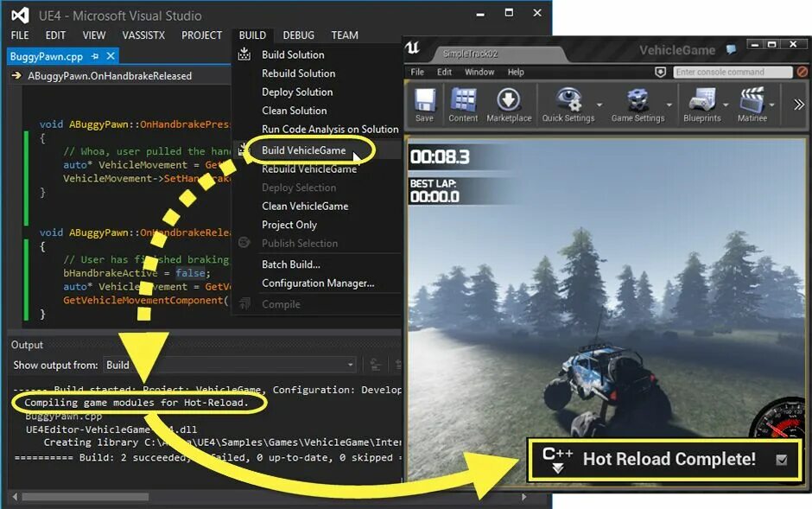The width and height of the screenshot is (812, 509).
Task: Click the Output toolbar icon next to Build dropdown
Action: pos(376,365)
